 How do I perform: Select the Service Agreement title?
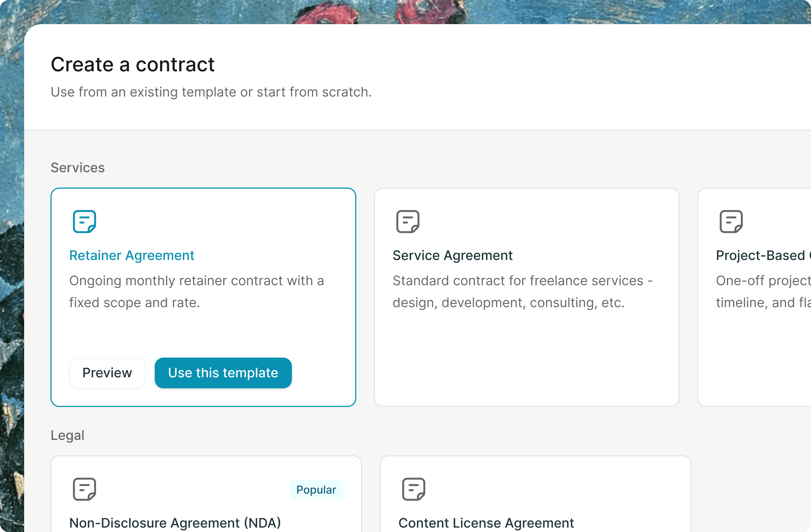453,256
